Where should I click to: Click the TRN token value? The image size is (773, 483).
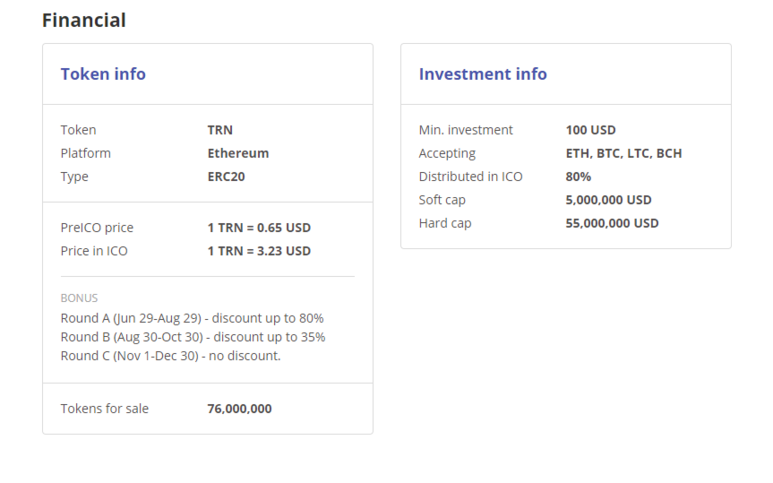click(220, 130)
